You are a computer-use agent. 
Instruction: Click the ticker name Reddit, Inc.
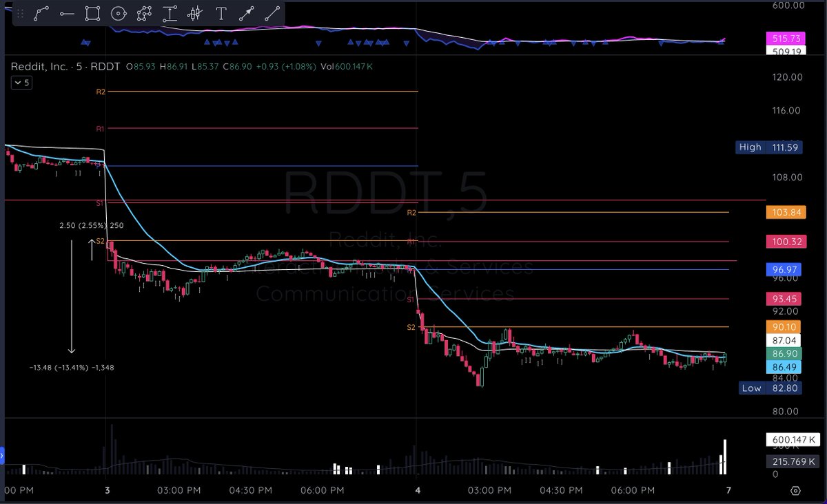coord(36,67)
